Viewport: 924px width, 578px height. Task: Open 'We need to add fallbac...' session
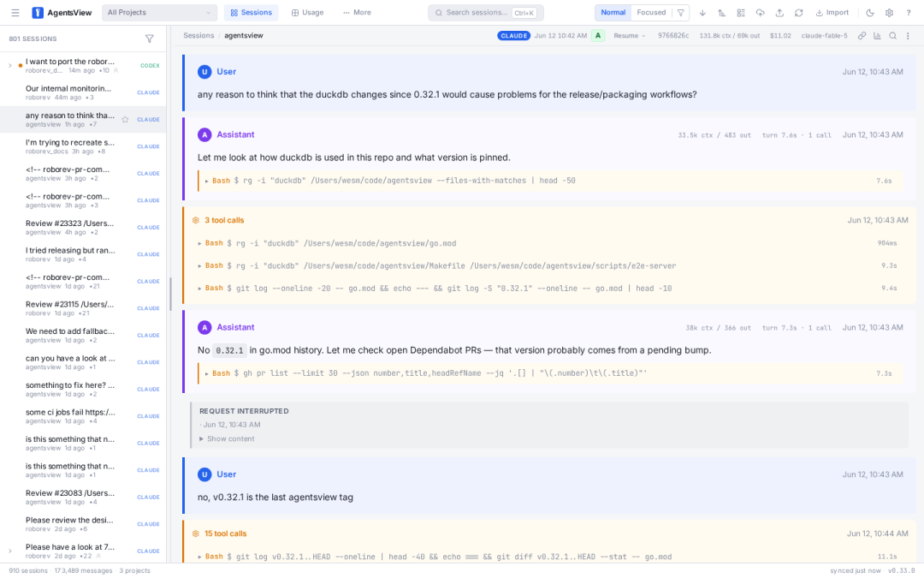pyautogui.click(x=83, y=336)
